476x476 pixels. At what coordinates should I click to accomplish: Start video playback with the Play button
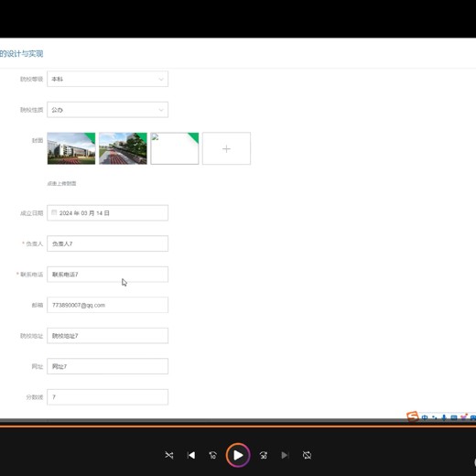coord(238,455)
